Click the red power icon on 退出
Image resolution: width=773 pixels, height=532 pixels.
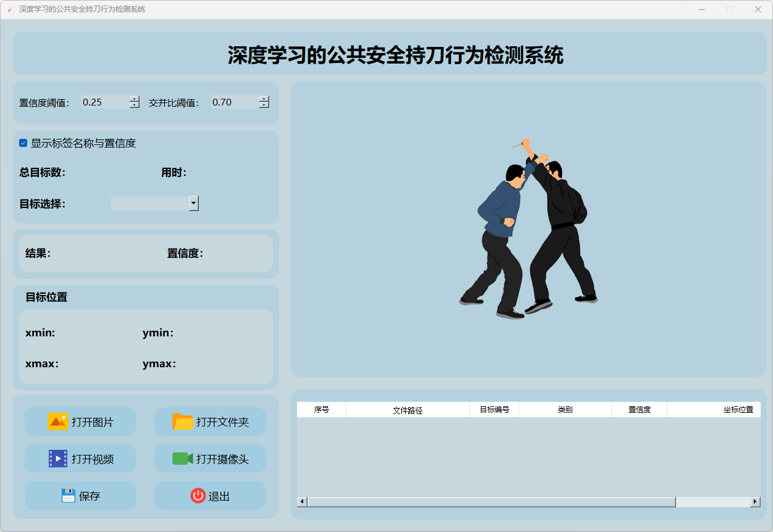point(198,496)
